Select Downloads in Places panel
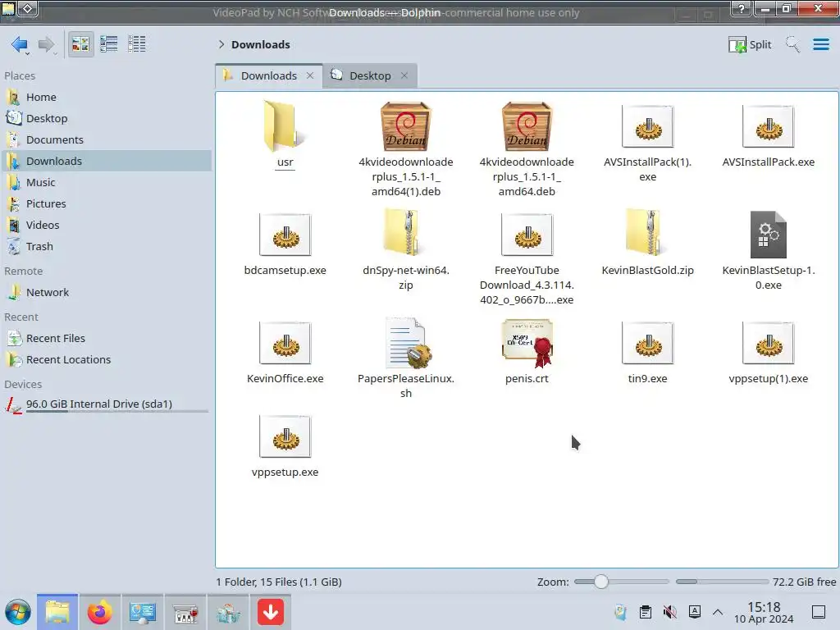 click(x=106, y=162)
